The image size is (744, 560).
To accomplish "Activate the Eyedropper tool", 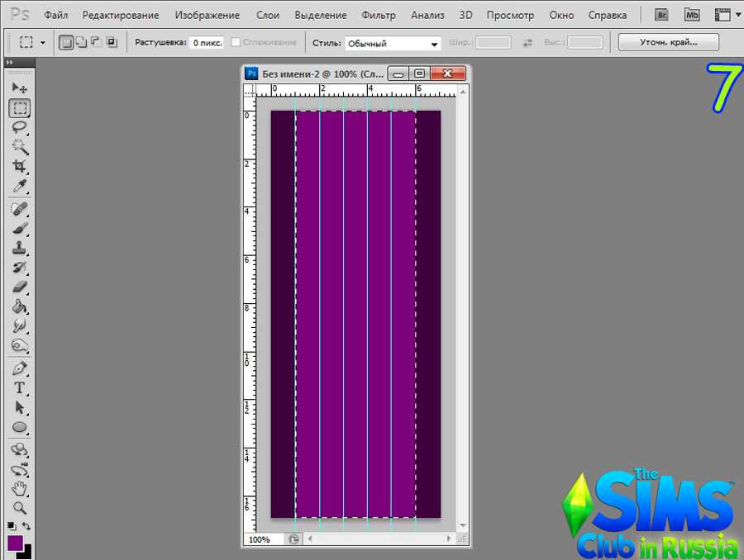I will pyautogui.click(x=20, y=186).
